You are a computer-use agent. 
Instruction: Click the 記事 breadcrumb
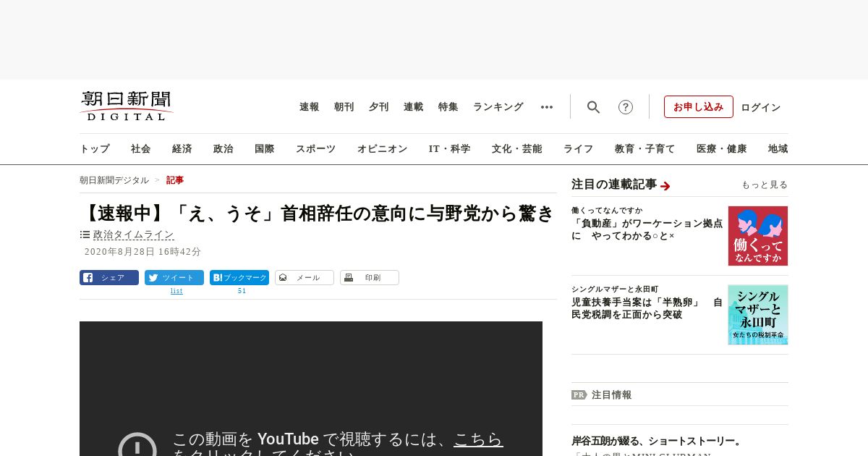tap(175, 180)
